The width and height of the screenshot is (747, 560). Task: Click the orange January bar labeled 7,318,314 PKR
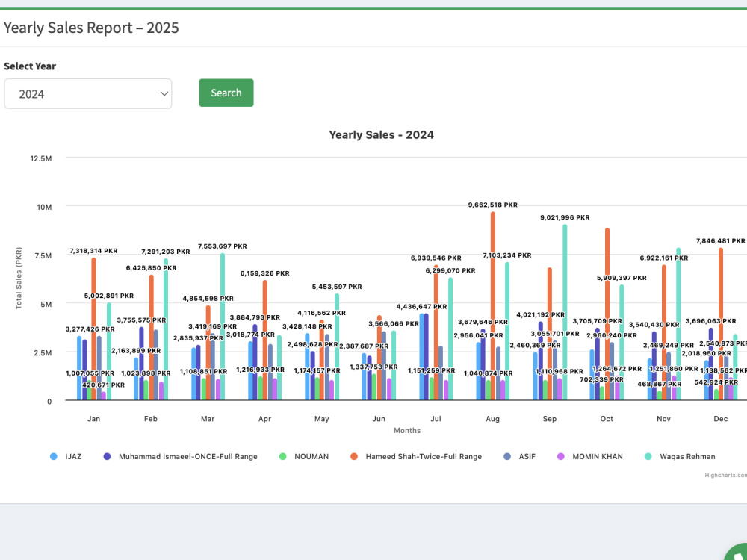click(x=94, y=329)
